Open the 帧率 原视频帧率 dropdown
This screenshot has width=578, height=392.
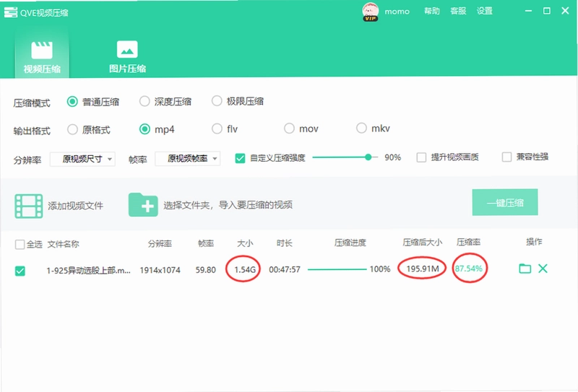(x=188, y=159)
